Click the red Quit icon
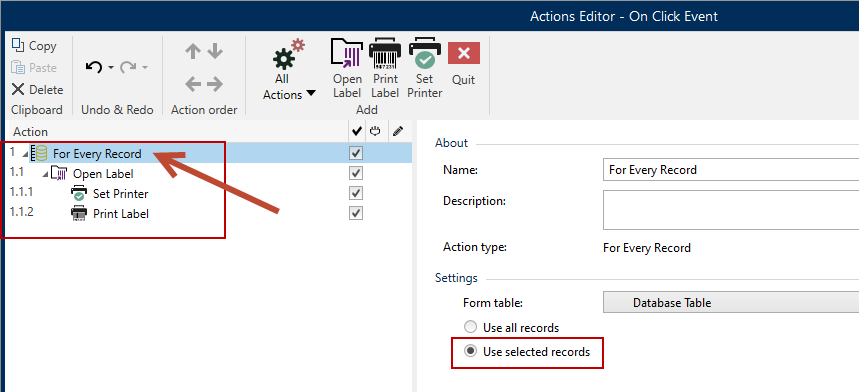The height and width of the screenshot is (392, 859). pyautogui.click(x=464, y=53)
